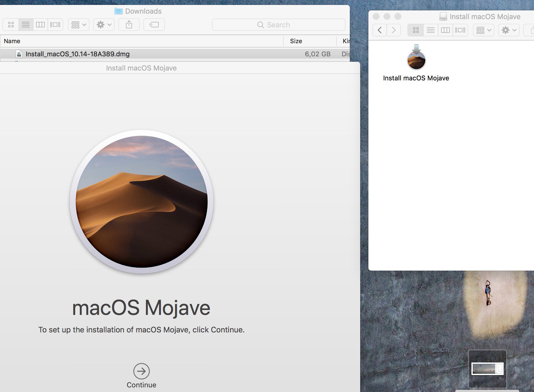Switch Downloads window to icon view
The width and height of the screenshot is (534, 392).
(x=11, y=25)
